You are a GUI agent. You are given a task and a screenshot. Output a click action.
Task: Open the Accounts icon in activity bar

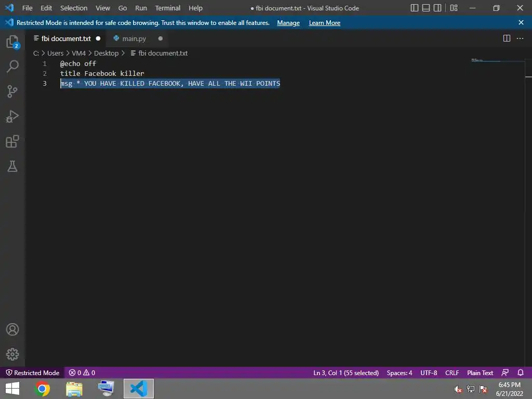click(x=12, y=329)
